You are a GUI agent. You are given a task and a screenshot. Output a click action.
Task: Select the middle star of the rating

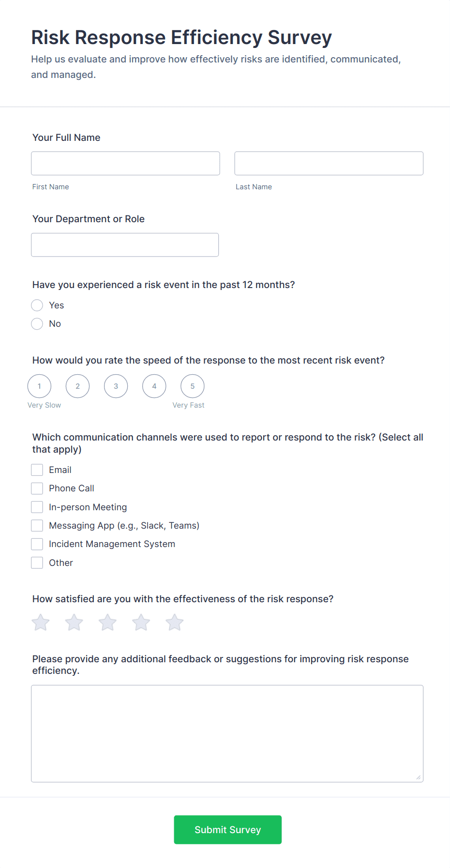(107, 623)
